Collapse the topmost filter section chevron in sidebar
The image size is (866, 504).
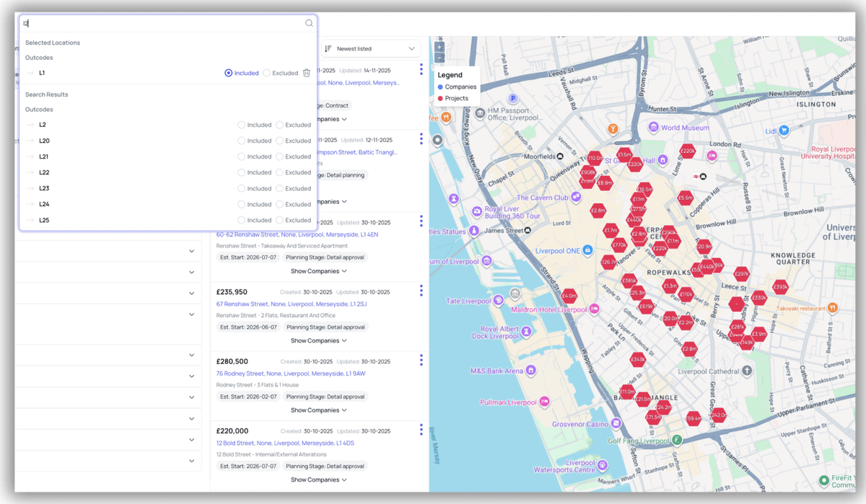pyautogui.click(x=191, y=251)
